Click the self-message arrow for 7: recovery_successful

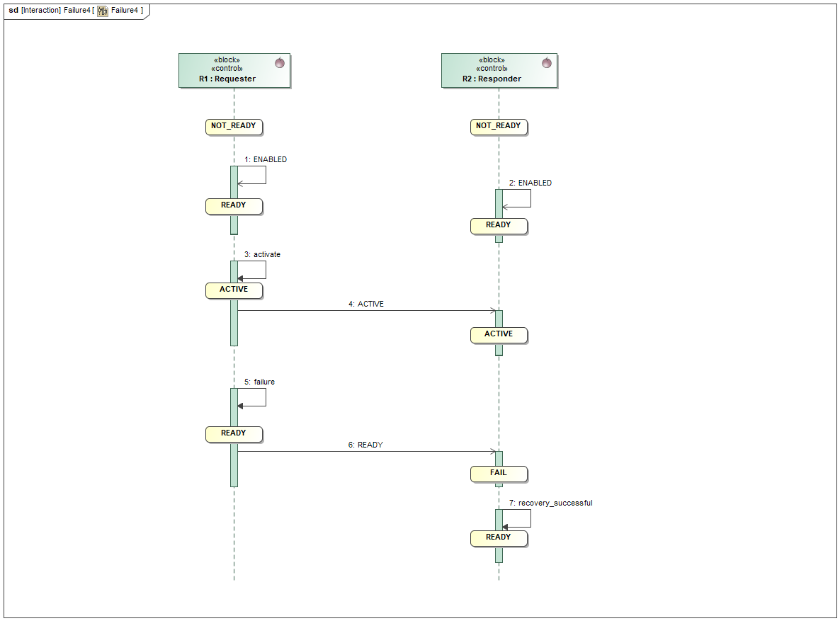(518, 527)
